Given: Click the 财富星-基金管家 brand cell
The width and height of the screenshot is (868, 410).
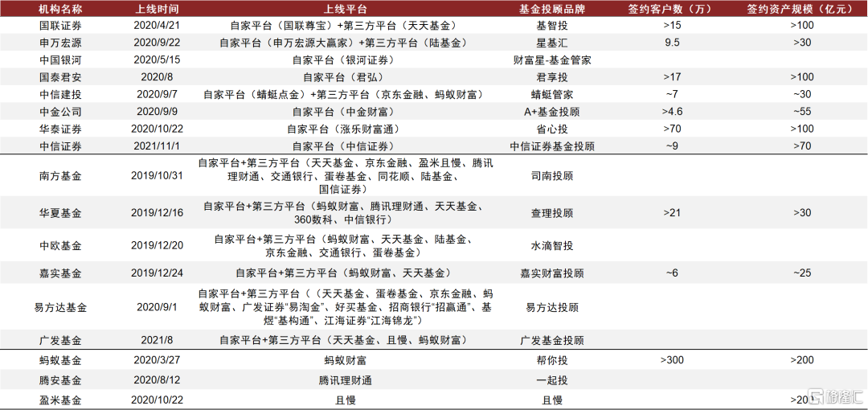Looking at the screenshot, I should 552,59.
